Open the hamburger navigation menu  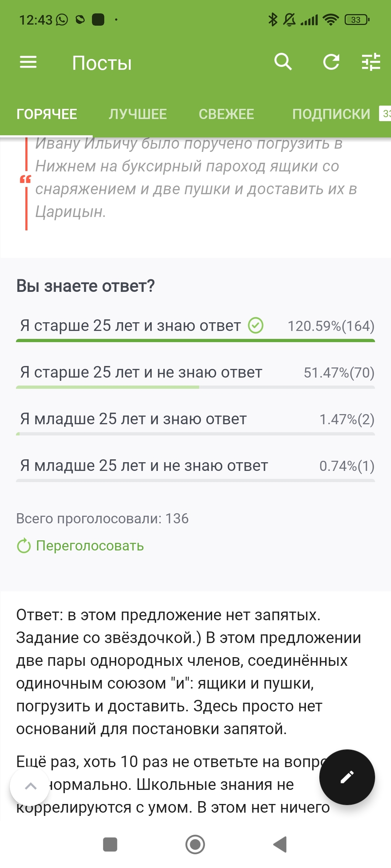28,62
